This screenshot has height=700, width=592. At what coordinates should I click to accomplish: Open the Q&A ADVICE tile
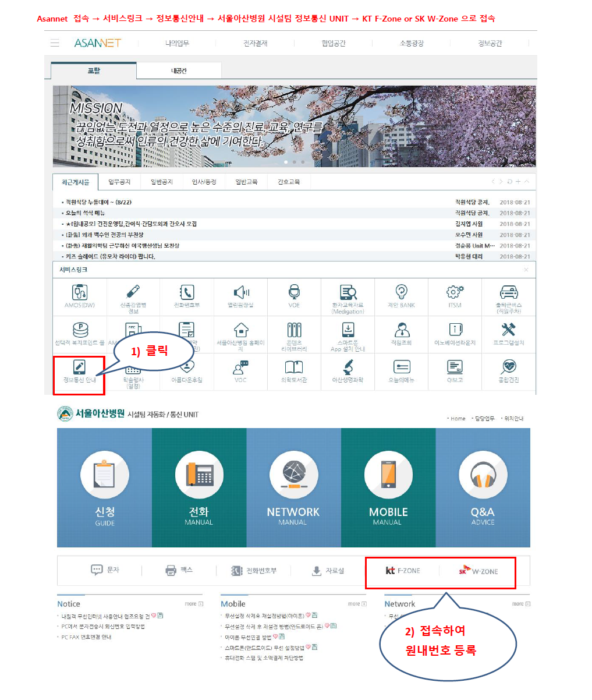[483, 488]
